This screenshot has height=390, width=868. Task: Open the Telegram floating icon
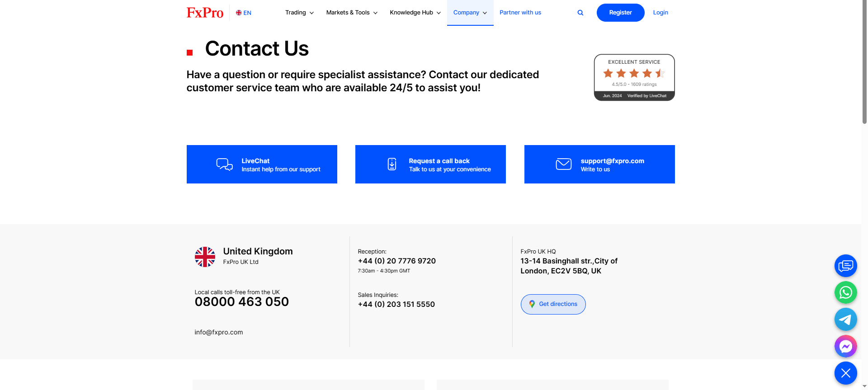(x=845, y=320)
